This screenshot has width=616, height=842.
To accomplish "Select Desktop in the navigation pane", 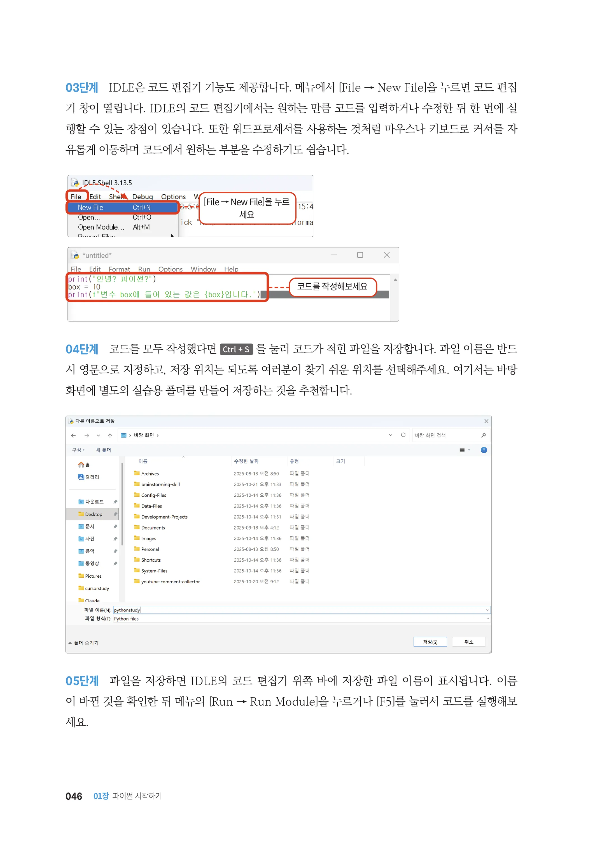I will [92, 514].
